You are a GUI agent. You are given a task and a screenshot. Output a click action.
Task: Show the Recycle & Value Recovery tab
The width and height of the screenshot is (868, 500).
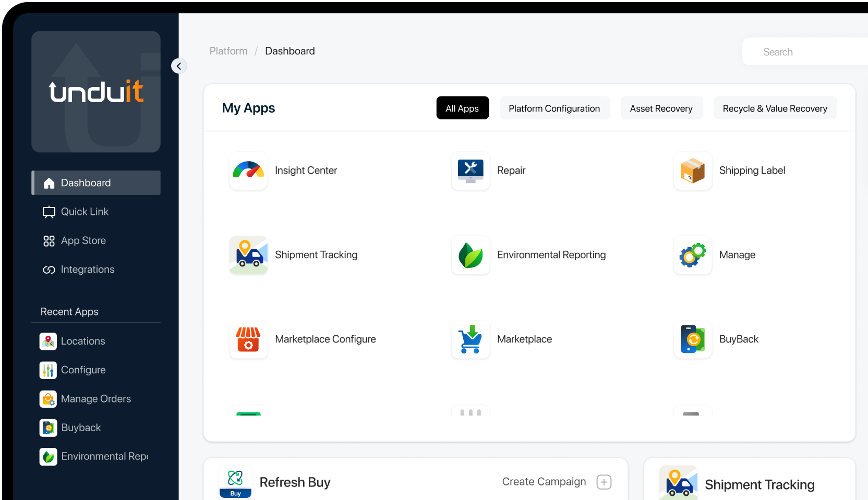[775, 108]
